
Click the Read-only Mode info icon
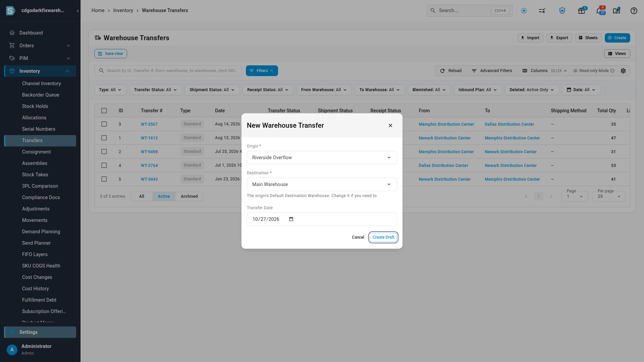point(612,71)
